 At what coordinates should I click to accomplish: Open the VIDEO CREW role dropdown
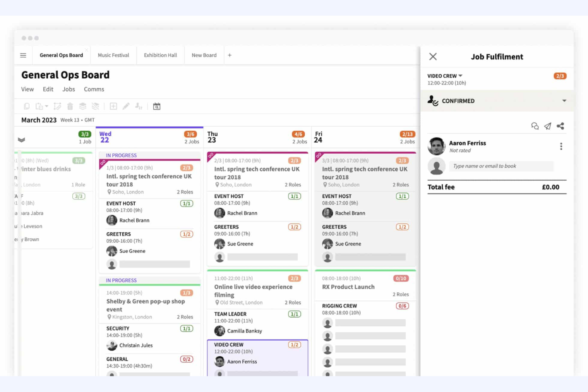tap(460, 75)
